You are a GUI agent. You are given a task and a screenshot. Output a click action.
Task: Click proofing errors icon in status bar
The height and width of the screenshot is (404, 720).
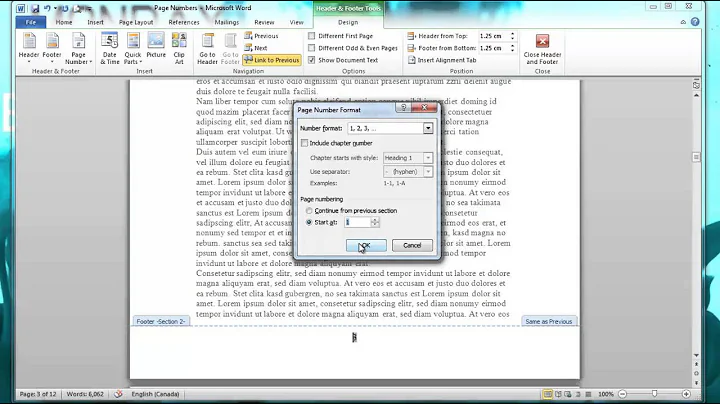118,394
